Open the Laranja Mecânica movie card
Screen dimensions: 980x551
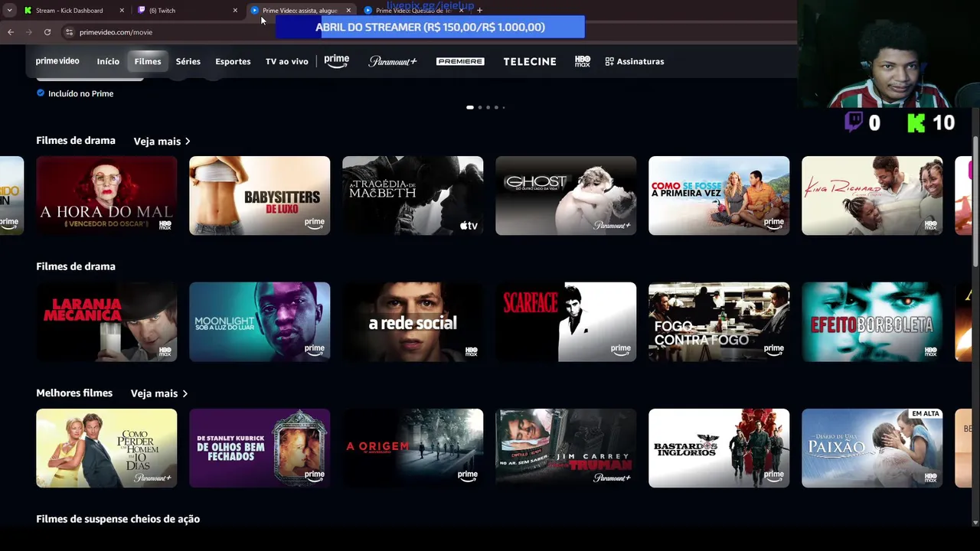click(106, 321)
